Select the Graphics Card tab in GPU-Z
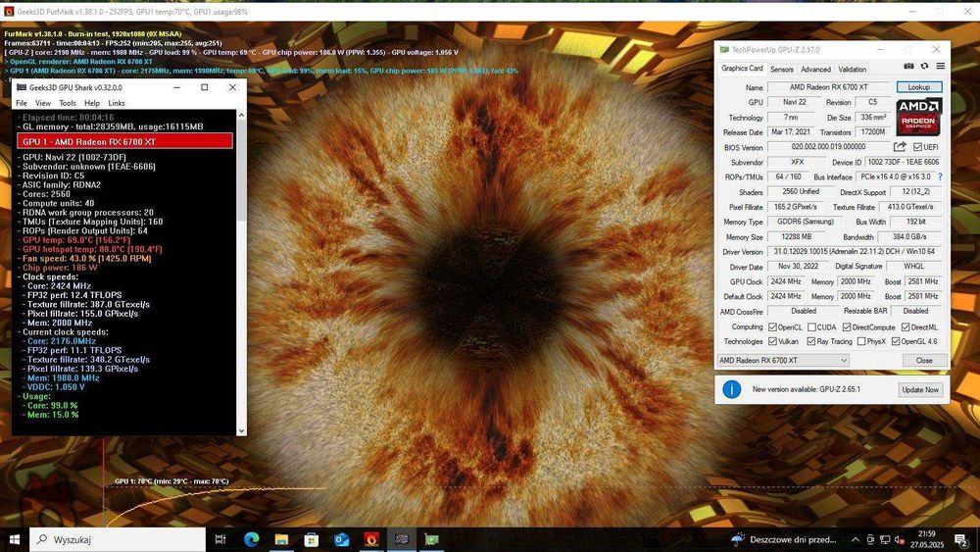Image resolution: width=980 pixels, height=552 pixels. [742, 68]
